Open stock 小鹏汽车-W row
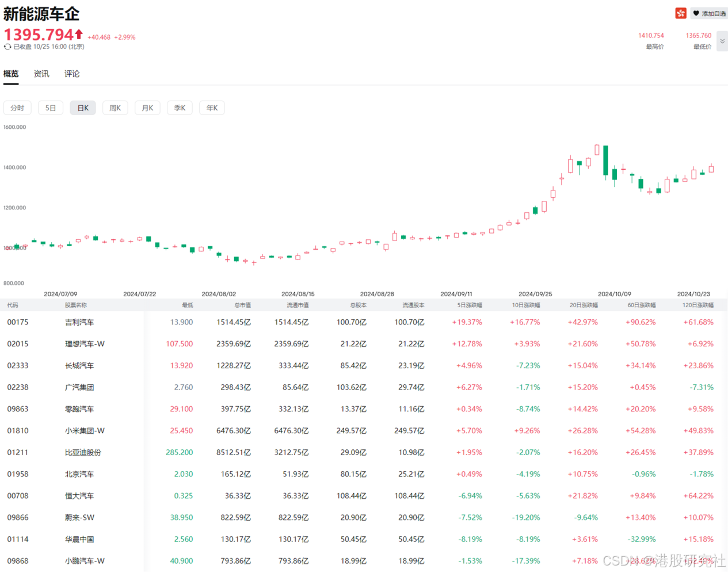Viewport: 728px width, 573px height. click(364, 561)
